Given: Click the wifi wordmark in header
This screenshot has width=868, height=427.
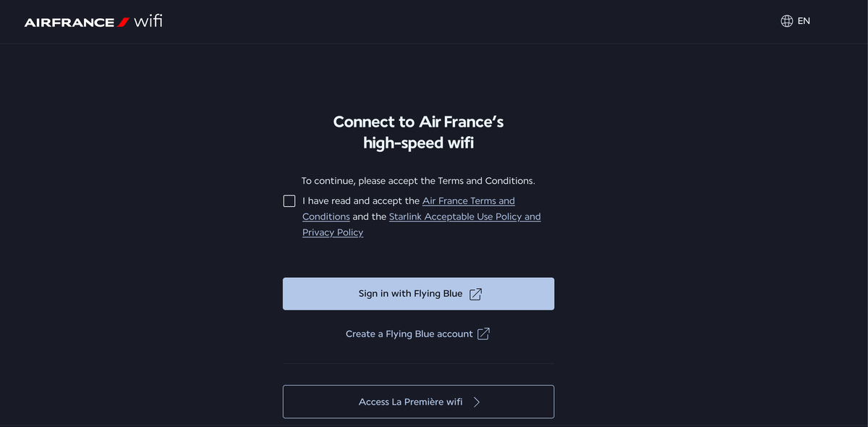Looking at the screenshot, I should point(148,21).
